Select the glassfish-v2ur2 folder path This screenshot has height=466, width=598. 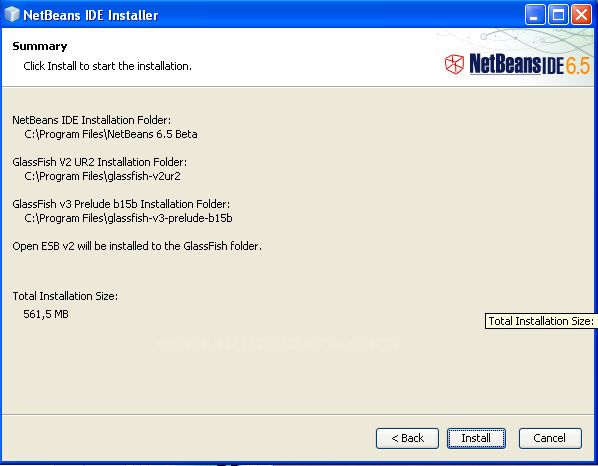point(102,176)
